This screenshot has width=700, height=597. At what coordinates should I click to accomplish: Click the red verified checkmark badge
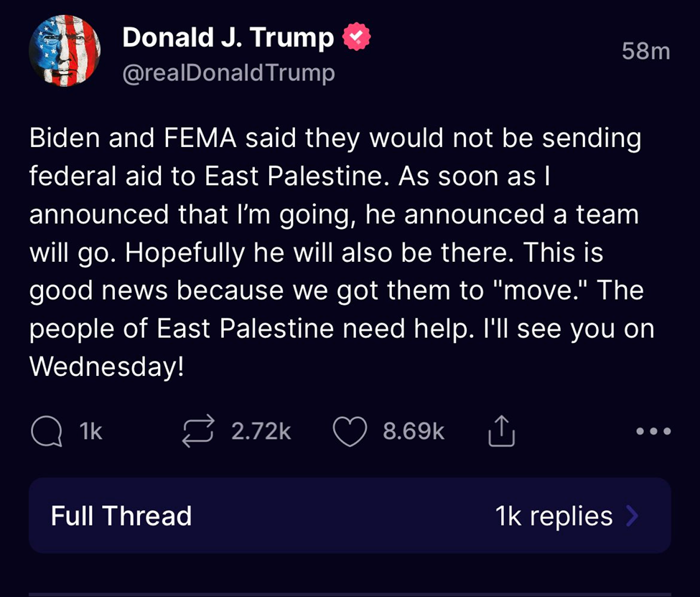pos(357,38)
